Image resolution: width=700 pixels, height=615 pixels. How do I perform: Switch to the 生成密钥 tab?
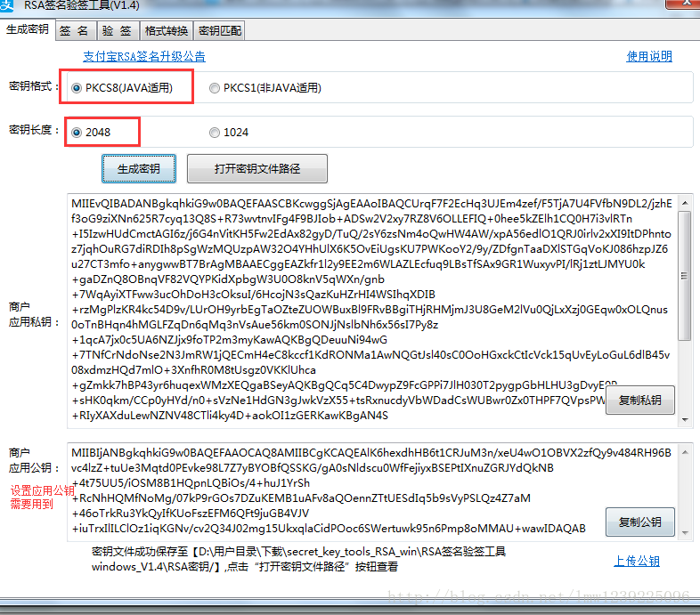[x=28, y=29]
